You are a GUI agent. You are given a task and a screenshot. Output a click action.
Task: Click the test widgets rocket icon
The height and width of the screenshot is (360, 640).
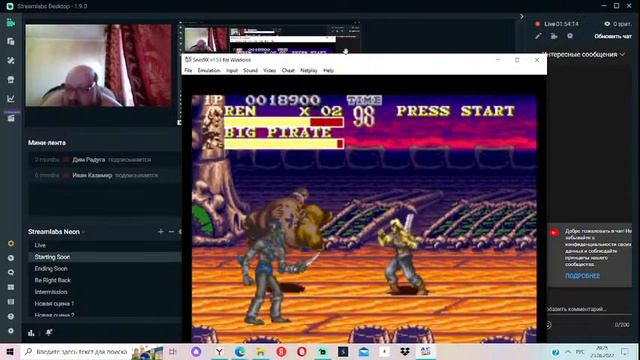(x=49, y=333)
